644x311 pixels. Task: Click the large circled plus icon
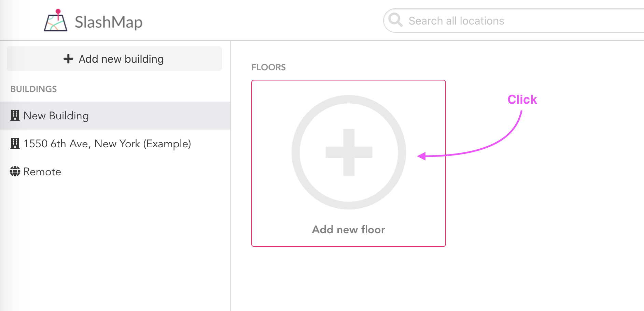pos(349,152)
